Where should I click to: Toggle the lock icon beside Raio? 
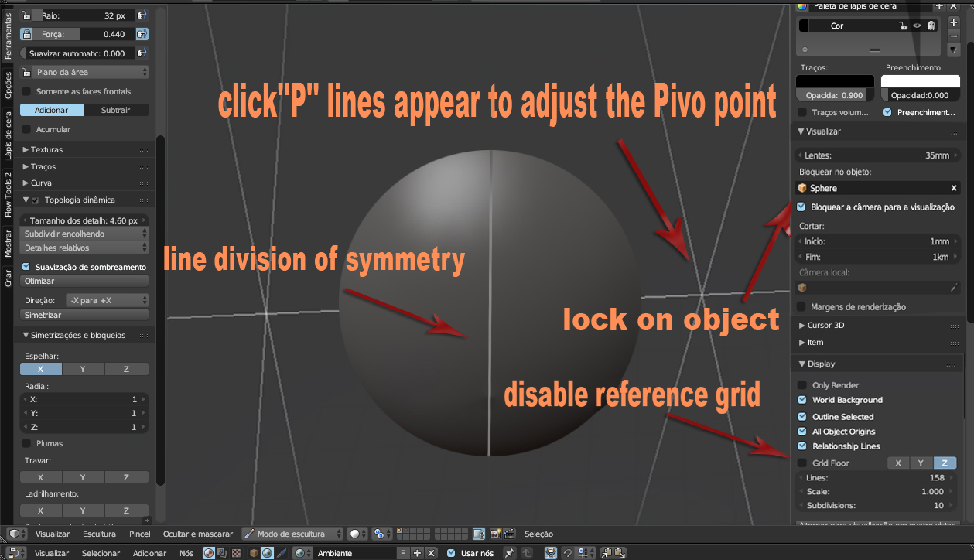[26, 15]
